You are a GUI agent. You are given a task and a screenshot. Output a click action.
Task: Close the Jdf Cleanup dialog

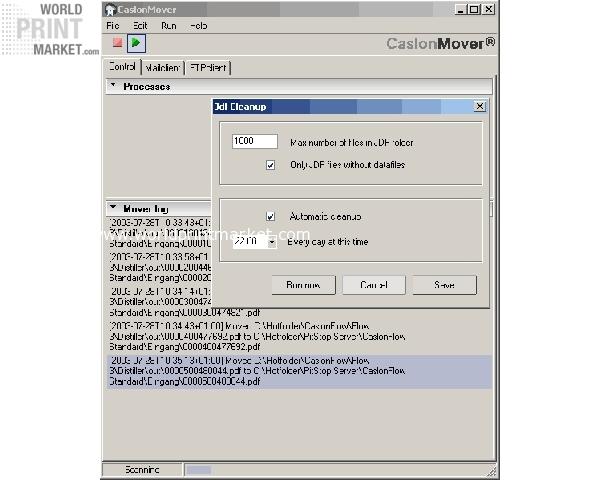tap(480, 106)
